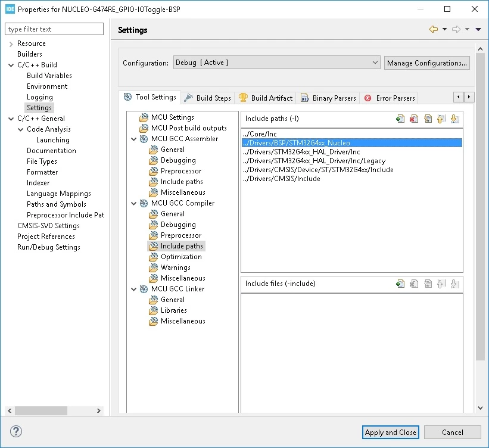Collapse the Code Analysis node

[x=21, y=129]
